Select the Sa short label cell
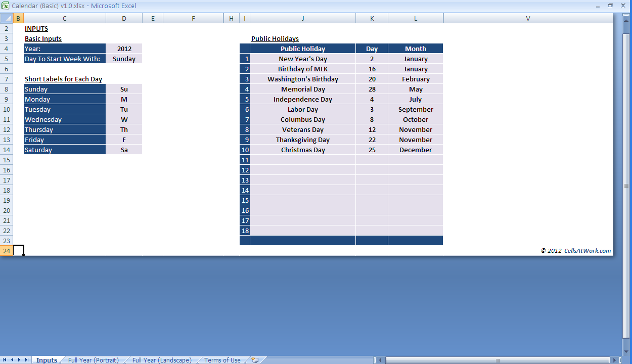This screenshot has height=364, width=632. (124, 150)
